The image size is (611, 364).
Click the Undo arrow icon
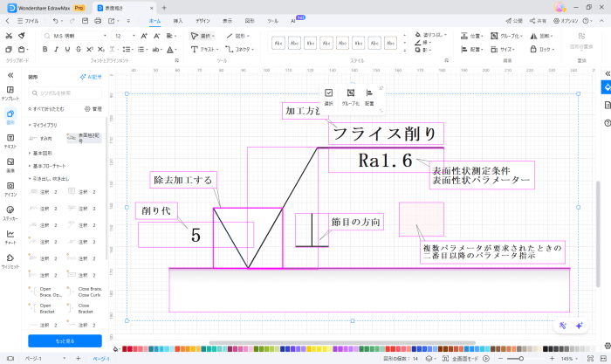[x=55, y=21]
